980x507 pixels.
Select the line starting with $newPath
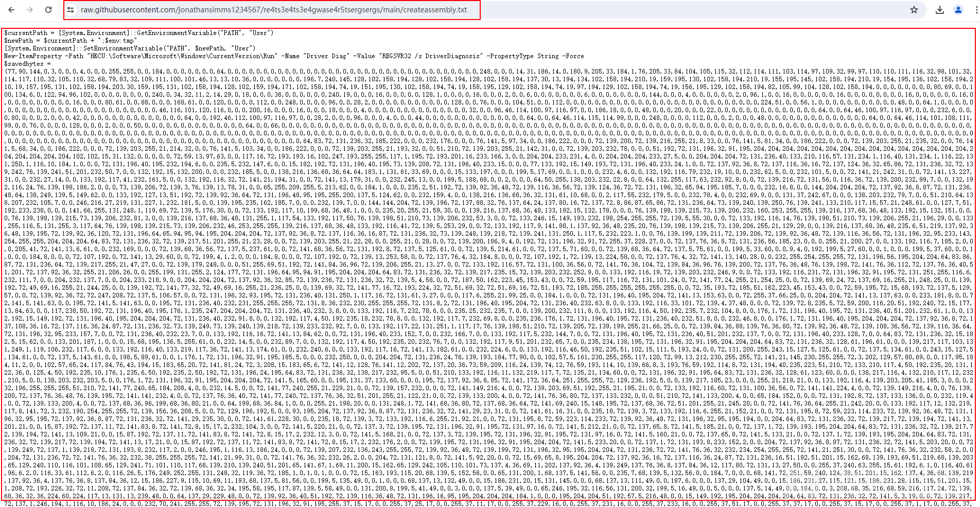(x=71, y=41)
